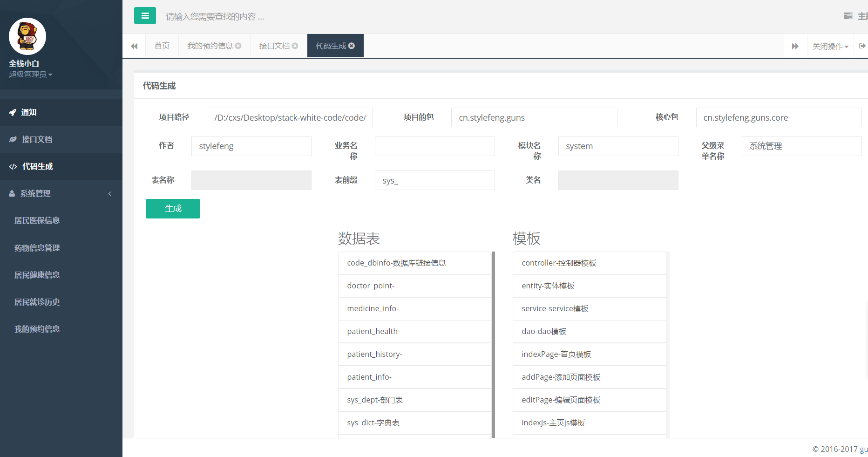Open 药物信息管理 sidebar item
This screenshot has height=457, width=868.
click(61, 248)
